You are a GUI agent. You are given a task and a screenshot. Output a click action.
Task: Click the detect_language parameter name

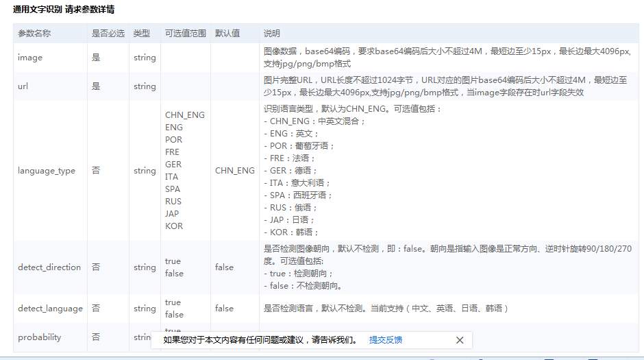click(x=50, y=308)
